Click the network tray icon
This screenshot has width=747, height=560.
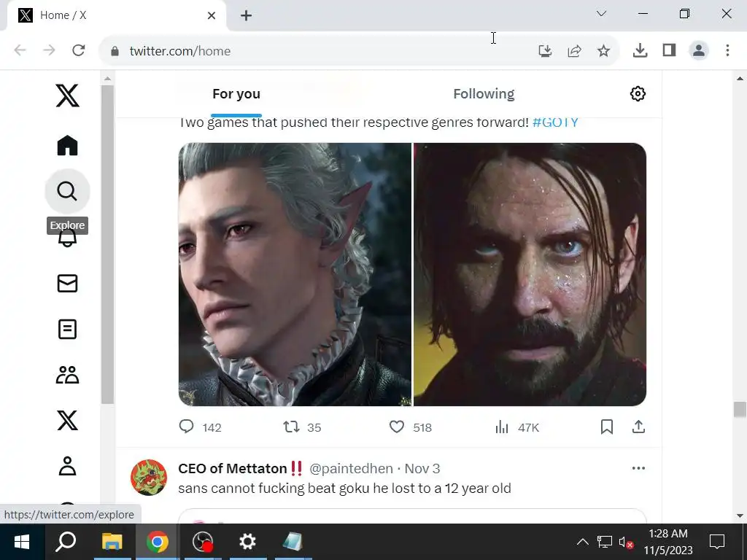(x=604, y=542)
